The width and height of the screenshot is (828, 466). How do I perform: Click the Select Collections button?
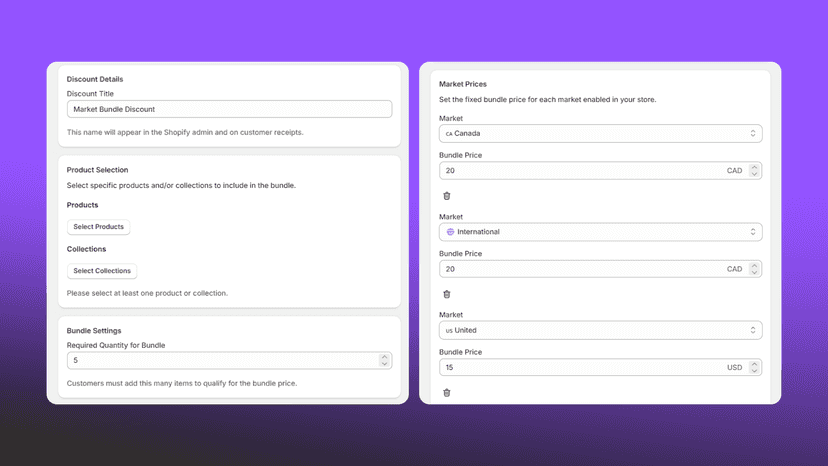tap(102, 271)
